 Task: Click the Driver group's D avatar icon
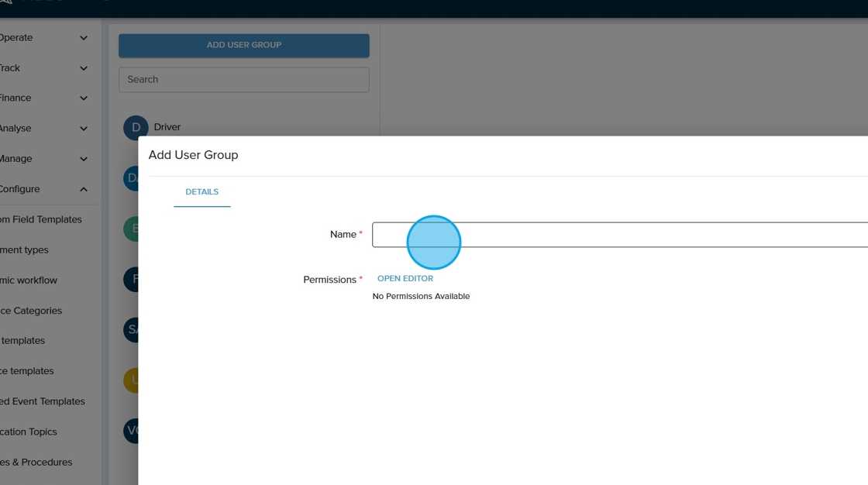135,128
